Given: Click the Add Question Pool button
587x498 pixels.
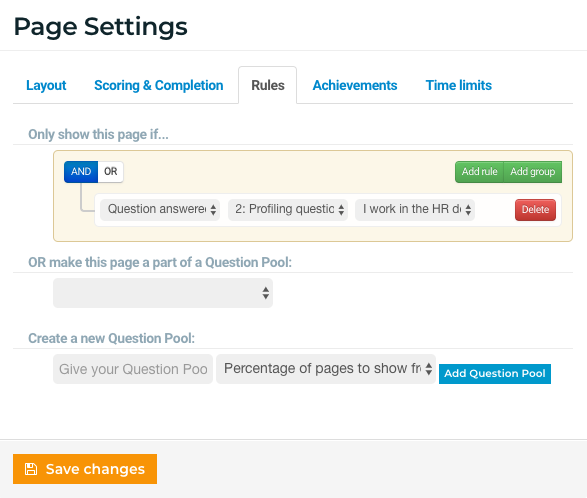Looking at the screenshot, I should point(495,374).
